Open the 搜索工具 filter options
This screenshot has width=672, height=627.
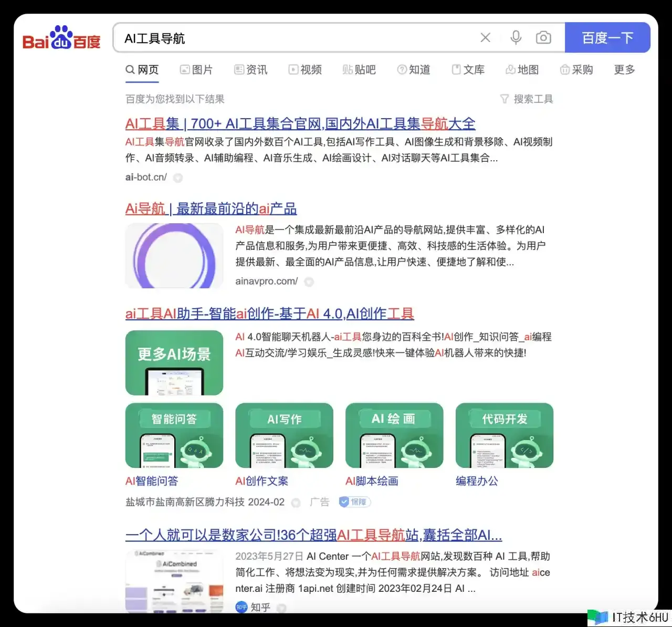click(x=527, y=99)
